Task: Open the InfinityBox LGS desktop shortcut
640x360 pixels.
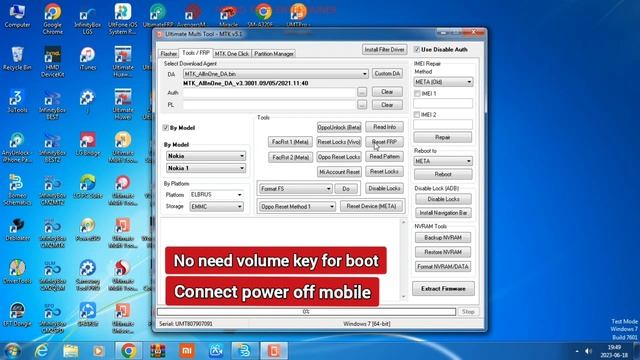Action: pyautogui.click(x=88, y=20)
